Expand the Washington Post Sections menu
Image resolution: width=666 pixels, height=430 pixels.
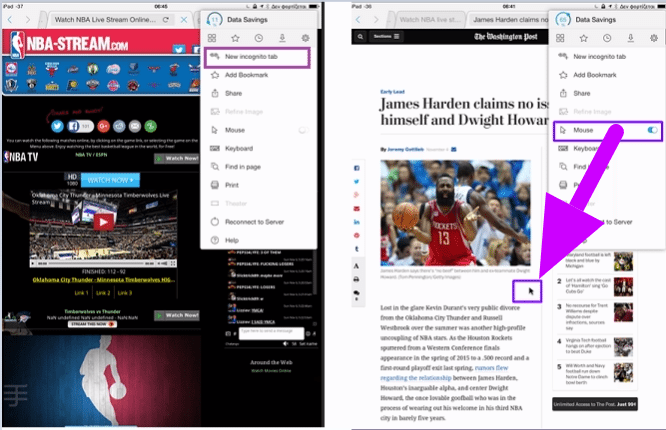[x=386, y=37]
